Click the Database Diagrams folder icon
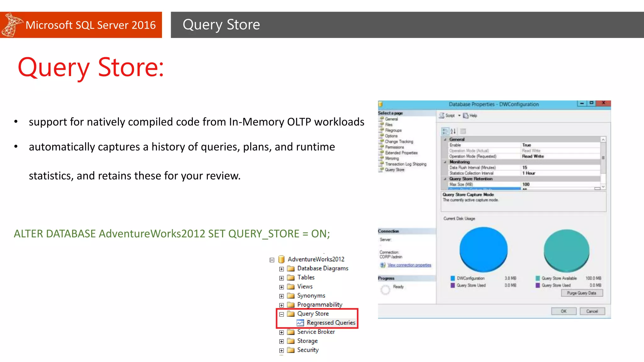Image resolution: width=644 pixels, height=362 pixels. (x=291, y=269)
